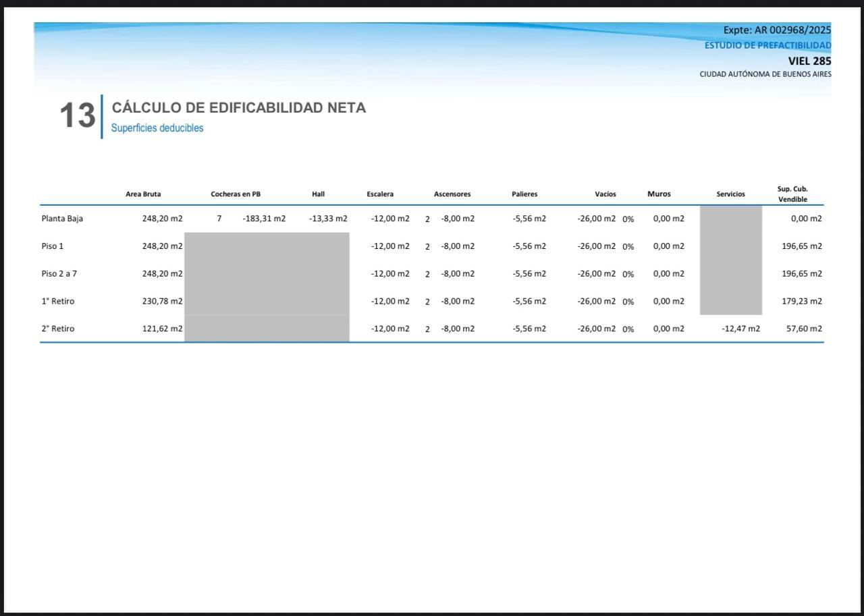Click the Sup. Cub. Vendible column header
The height and width of the screenshot is (616, 864).
tap(792, 194)
